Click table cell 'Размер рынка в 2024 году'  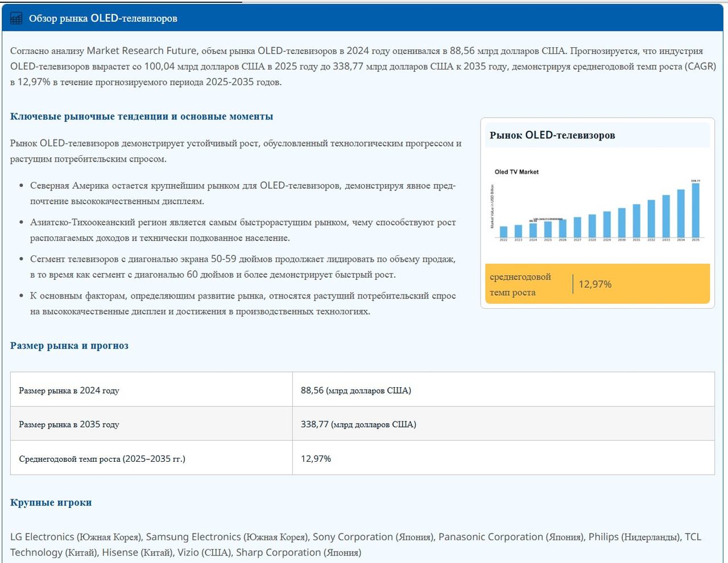[151, 390]
